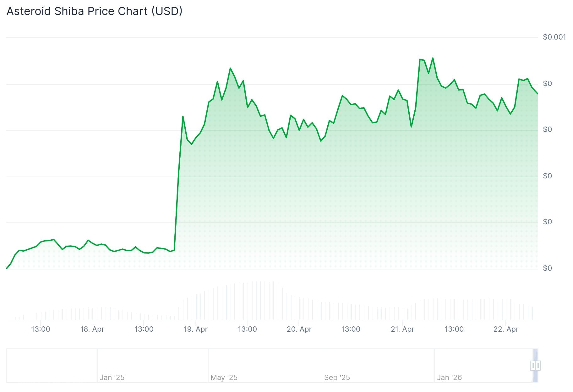573x392 pixels.
Task: Click the left navigator range handle
Action: [x=533, y=366]
